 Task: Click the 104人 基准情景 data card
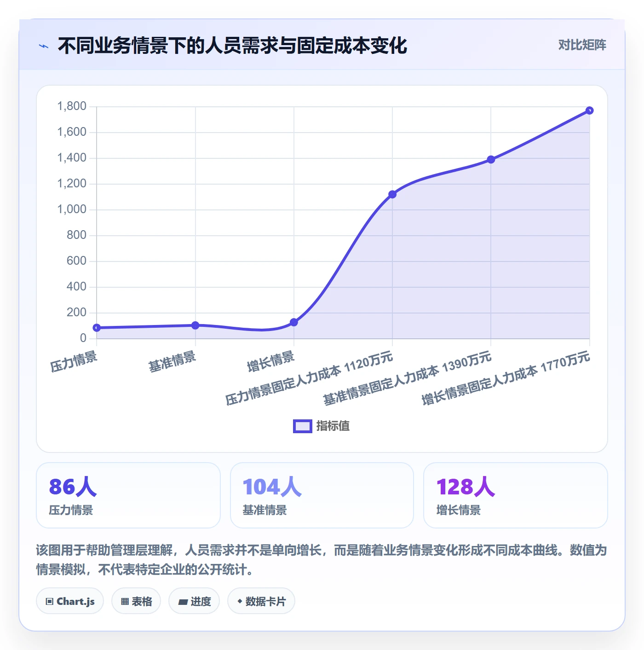322,495
